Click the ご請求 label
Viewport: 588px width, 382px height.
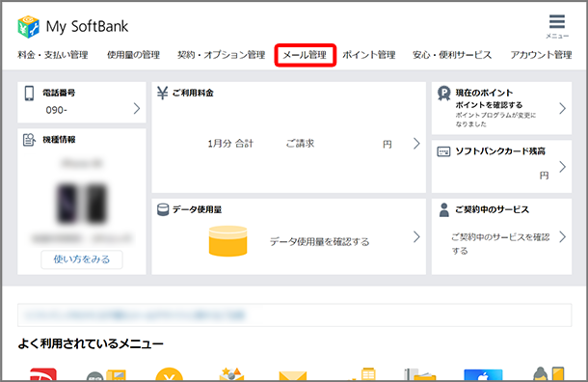tap(300, 144)
